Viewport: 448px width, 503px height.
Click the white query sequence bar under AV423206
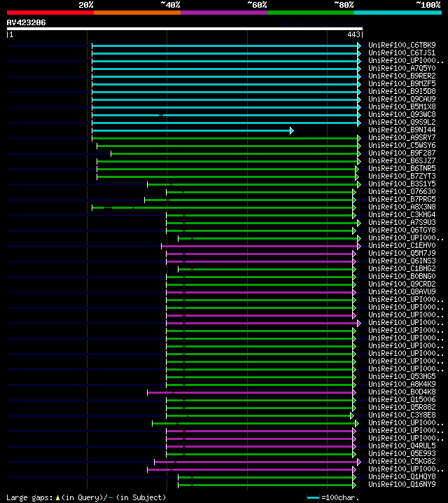[185, 29]
